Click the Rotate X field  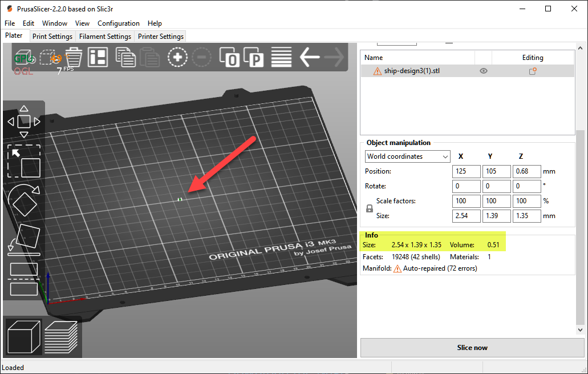pos(466,186)
